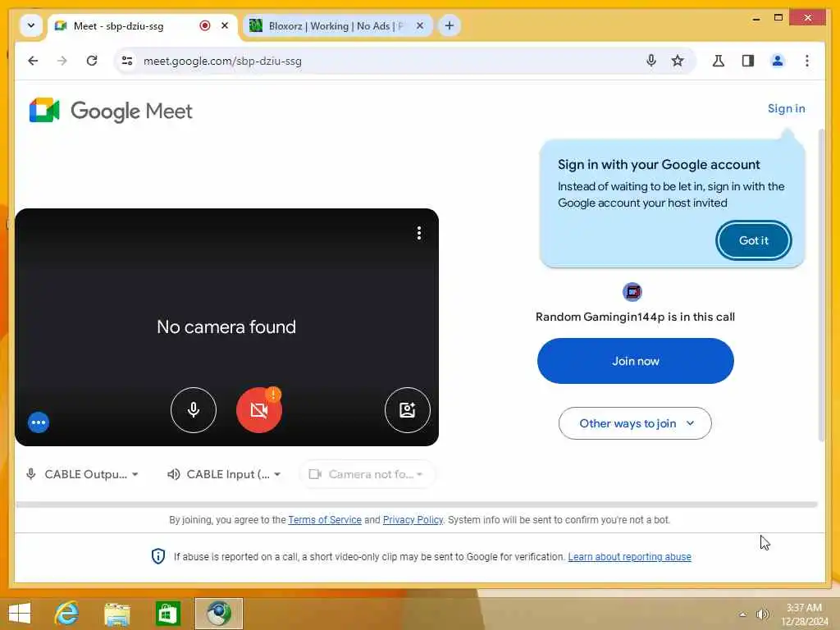Open File Explorer from taskbar
Screen dimensions: 840x630
tap(117, 614)
